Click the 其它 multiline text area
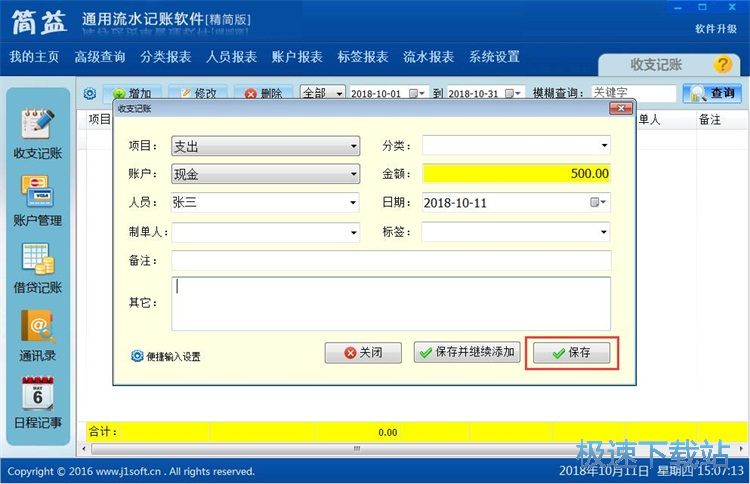750x484 pixels. pos(391,303)
